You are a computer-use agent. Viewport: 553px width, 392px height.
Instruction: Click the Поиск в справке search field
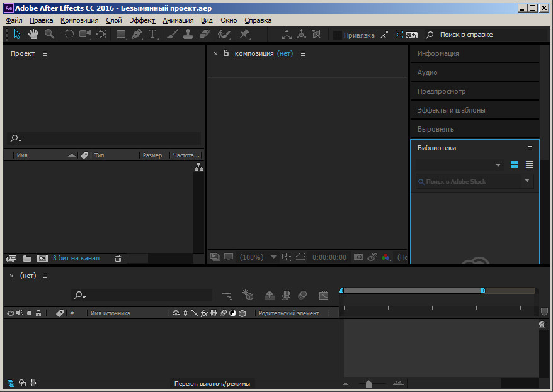466,35
